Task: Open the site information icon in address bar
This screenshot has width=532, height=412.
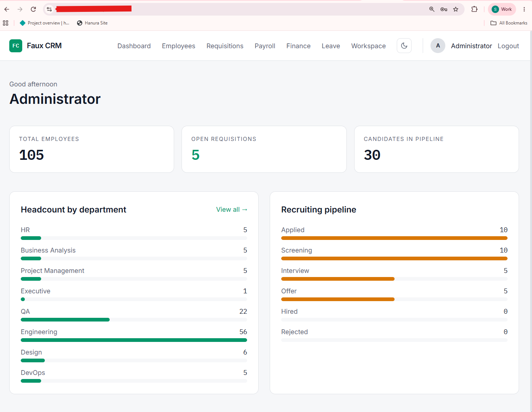Action: (x=49, y=9)
